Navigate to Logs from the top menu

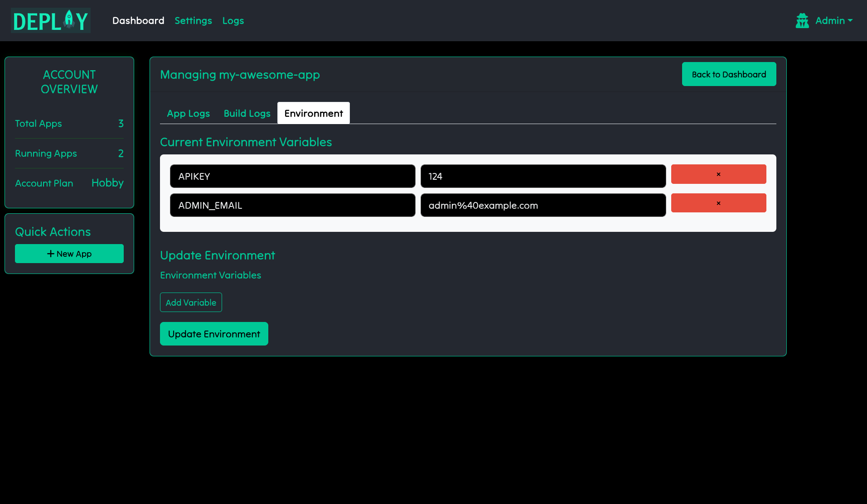click(x=233, y=20)
